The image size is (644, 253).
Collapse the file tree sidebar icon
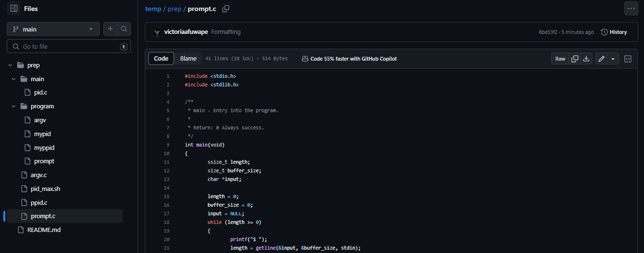point(14,9)
